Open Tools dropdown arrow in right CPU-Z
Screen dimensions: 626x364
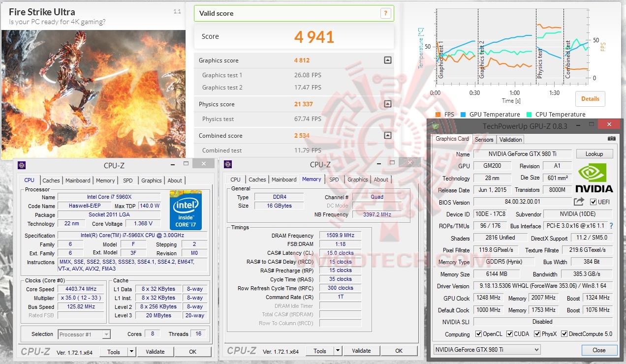[338, 351]
